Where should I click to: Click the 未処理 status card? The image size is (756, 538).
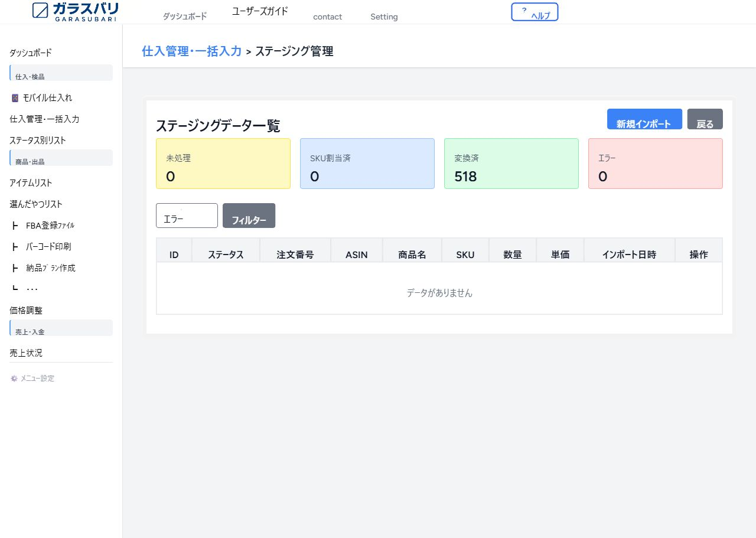click(x=223, y=164)
